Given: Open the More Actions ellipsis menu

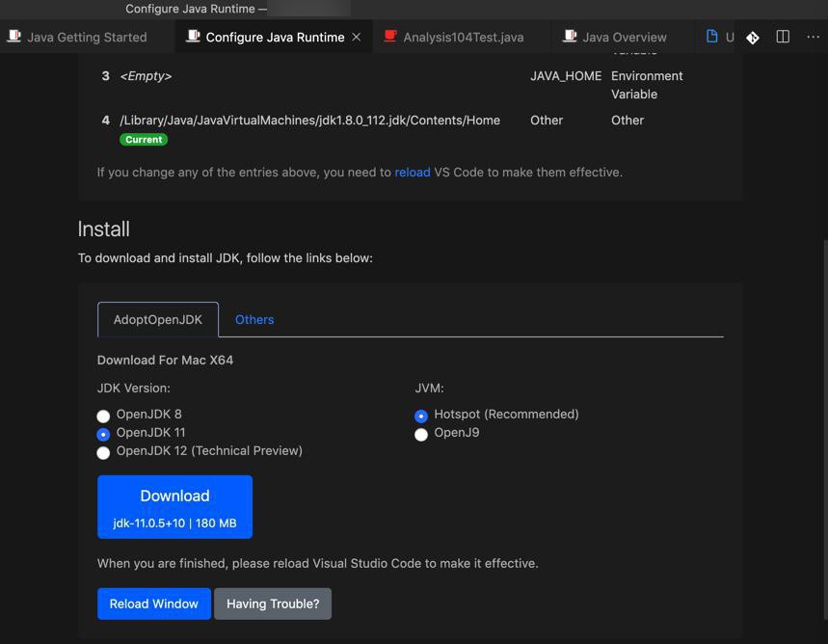Looking at the screenshot, I should tap(813, 37).
